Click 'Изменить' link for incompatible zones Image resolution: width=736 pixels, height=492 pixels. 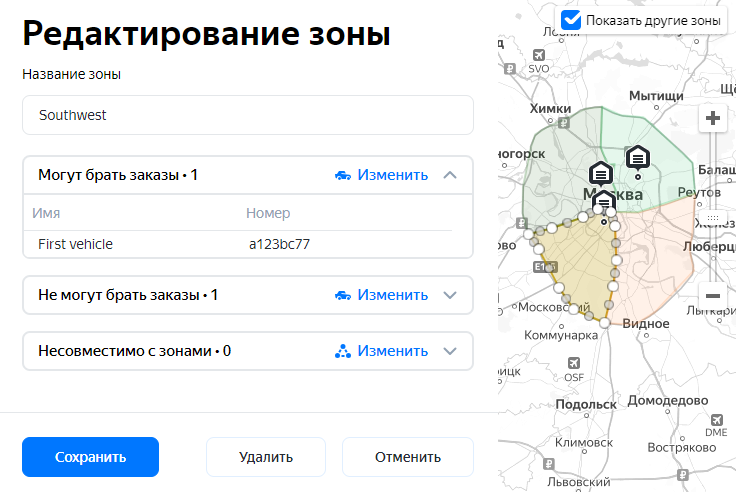[392, 351]
